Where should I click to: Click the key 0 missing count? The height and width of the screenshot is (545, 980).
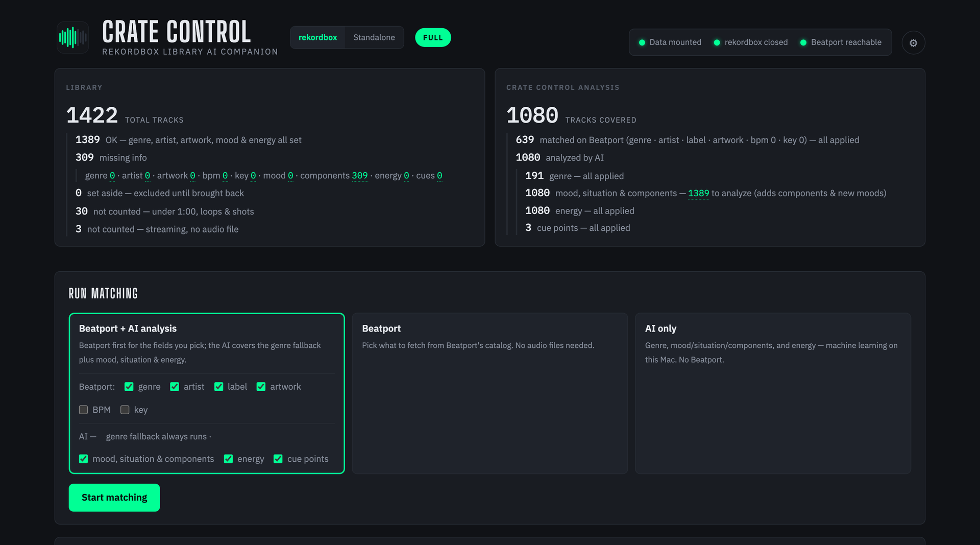[253, 175]
